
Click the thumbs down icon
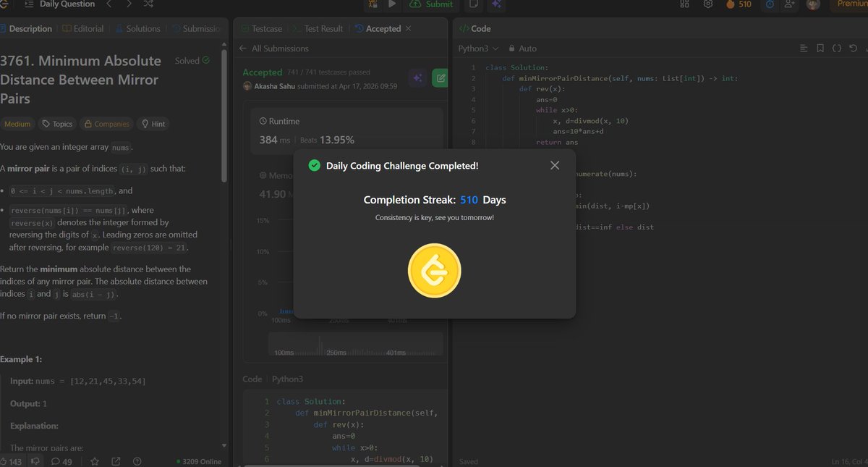[x=35, y=462]
